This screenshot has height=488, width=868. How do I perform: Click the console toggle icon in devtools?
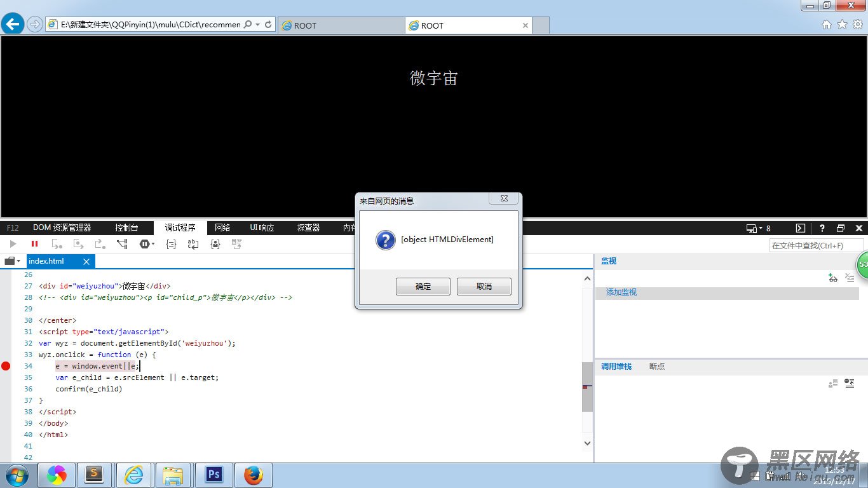801,228
